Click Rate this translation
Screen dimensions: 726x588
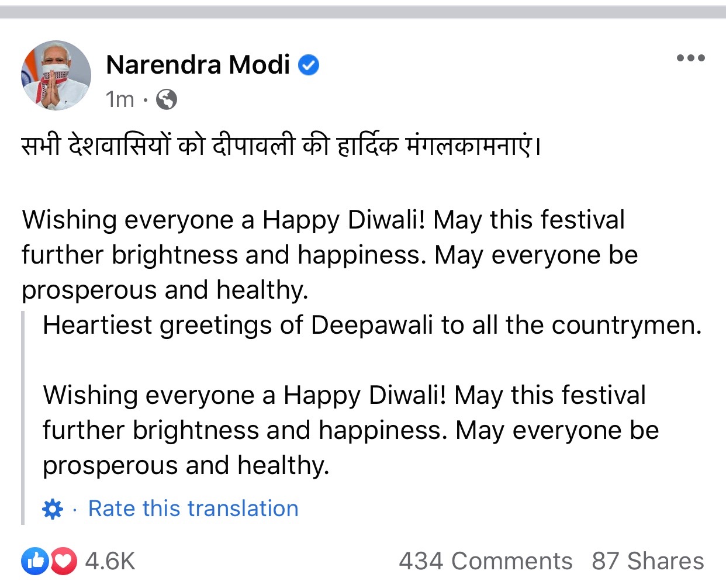(x=193, y=509)
